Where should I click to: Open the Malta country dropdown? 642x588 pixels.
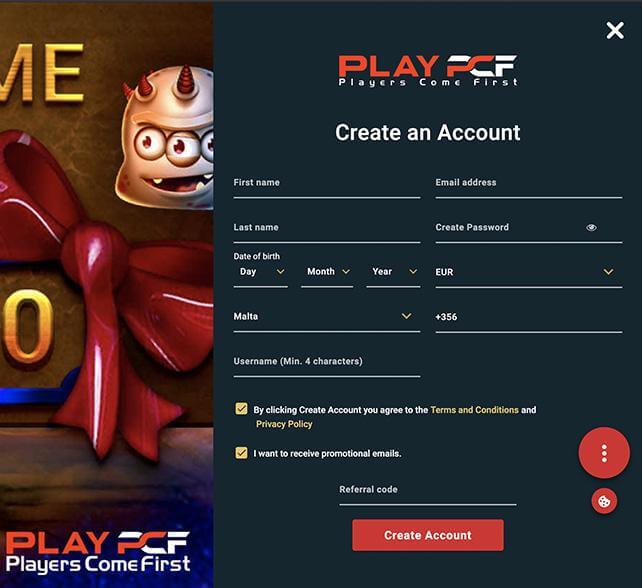tap(327, 317)
